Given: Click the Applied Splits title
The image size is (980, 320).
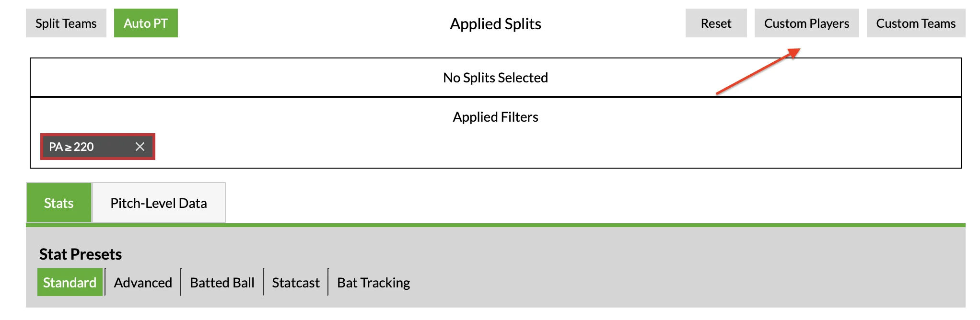Looking at the screenshot, I should coord(495,23).
